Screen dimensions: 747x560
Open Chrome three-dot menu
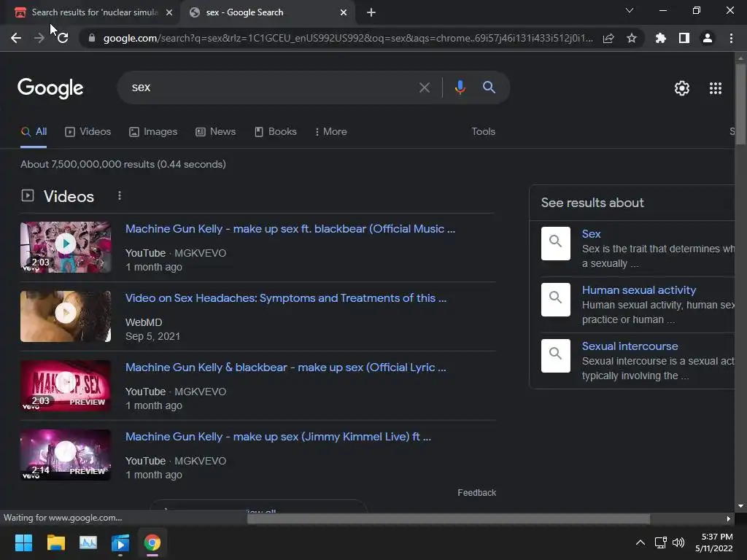[x=731, y=38]
